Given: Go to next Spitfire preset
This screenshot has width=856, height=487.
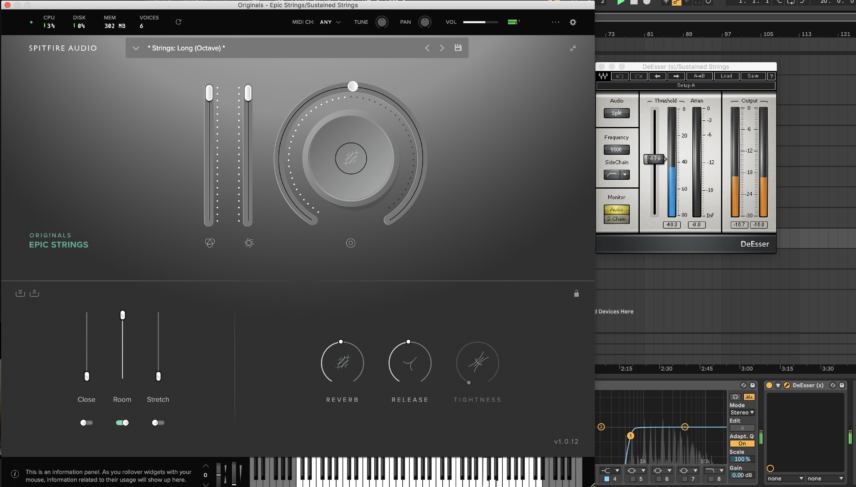Looking at the screenshot, I should 442,48.
